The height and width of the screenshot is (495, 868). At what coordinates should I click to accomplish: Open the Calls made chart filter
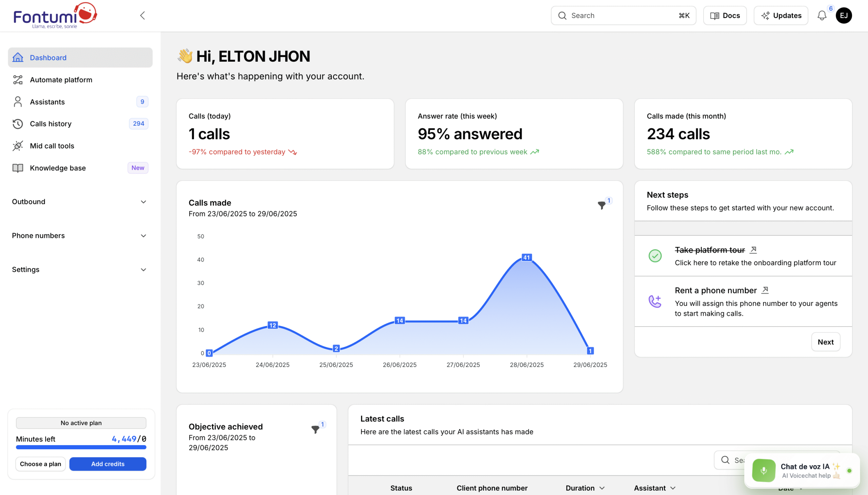point(601,205)
